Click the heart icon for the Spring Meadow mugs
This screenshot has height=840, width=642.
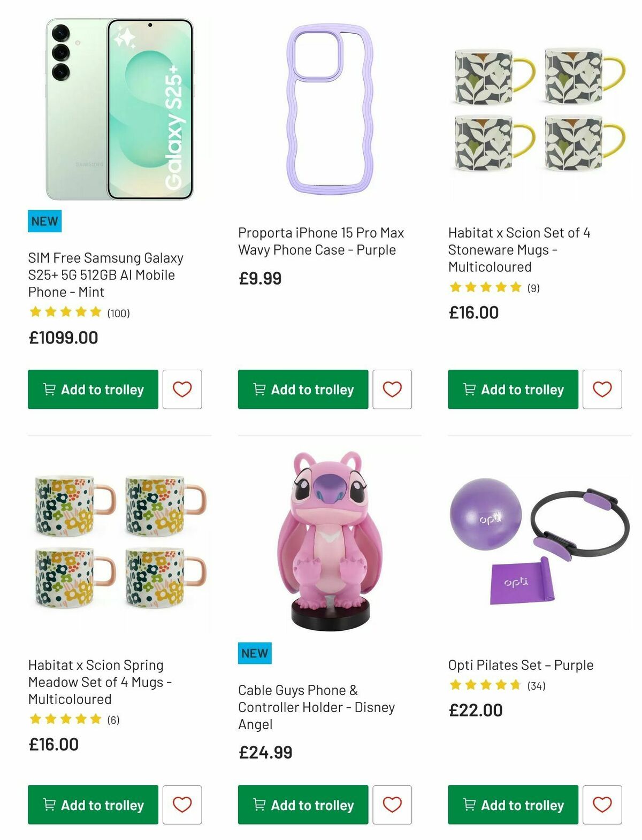point(182,804)
